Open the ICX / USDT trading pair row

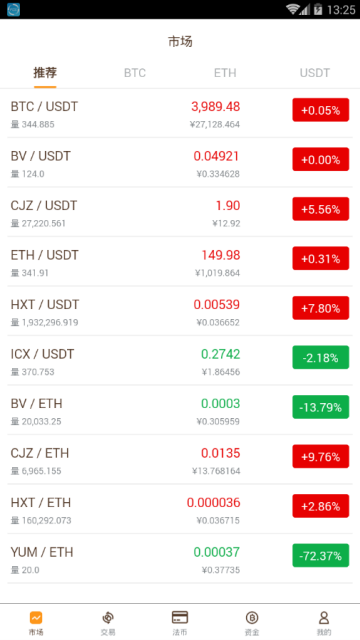(180, 360)
